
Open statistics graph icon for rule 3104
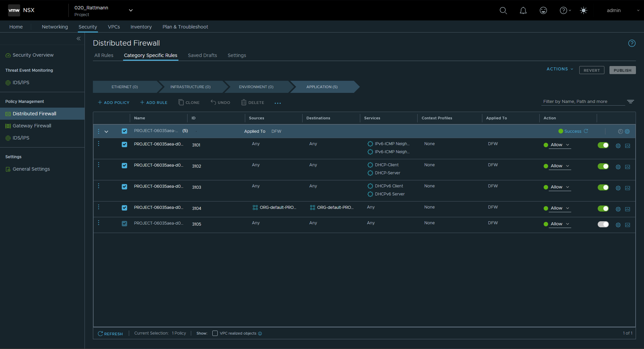[628, 209]
